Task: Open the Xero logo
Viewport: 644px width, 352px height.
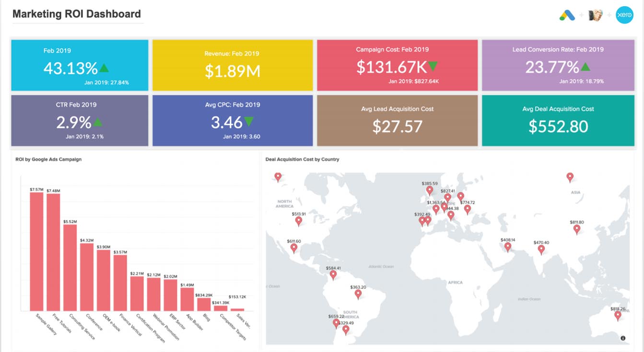Action: coord(624,15)
